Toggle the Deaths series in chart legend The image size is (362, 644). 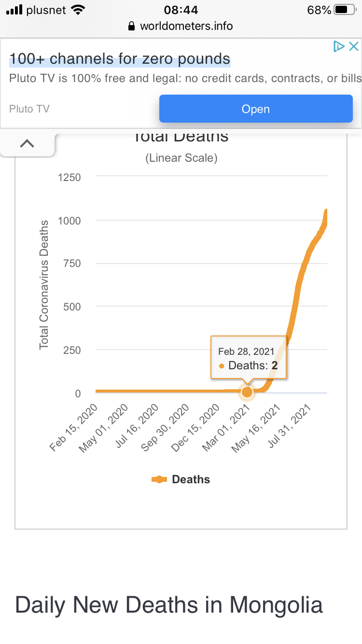click(181, 479)
